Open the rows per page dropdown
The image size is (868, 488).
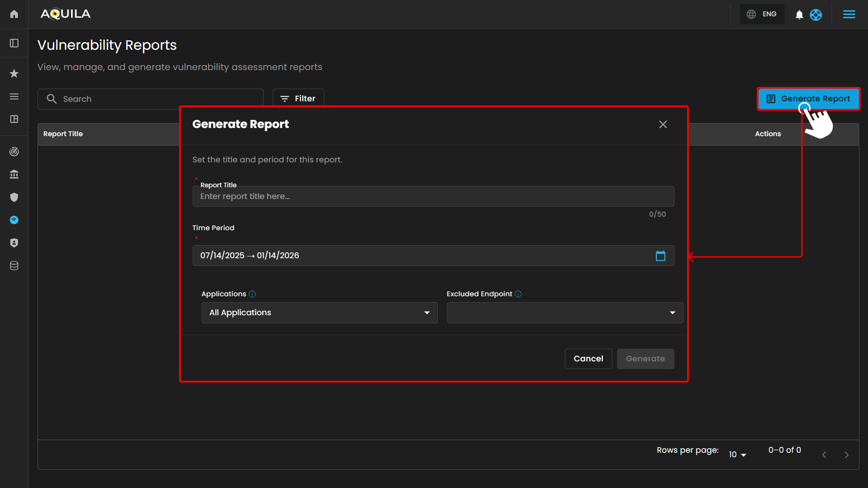coord(737,455)
